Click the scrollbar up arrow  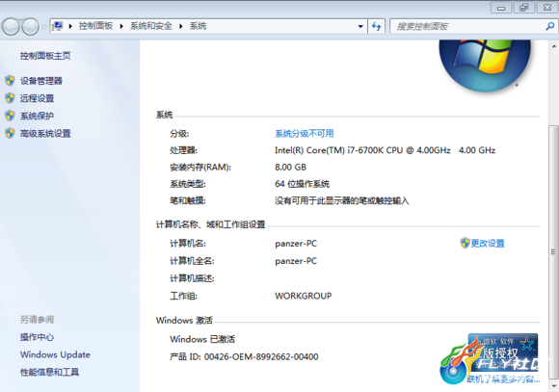click(553, 46)
